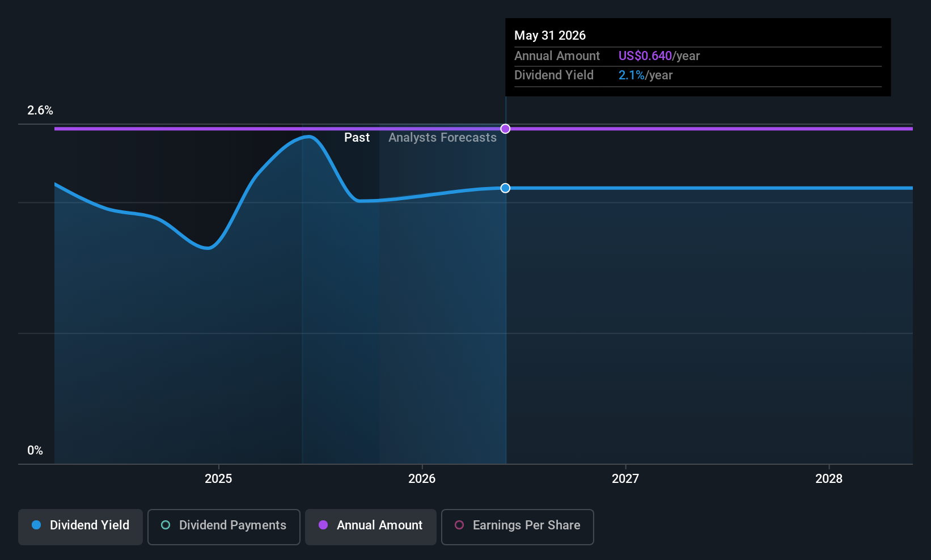The height and width of the screenshot is (560, 931).
Task: Click the 2028 x-axis label
Action: (x=829, y=479)
